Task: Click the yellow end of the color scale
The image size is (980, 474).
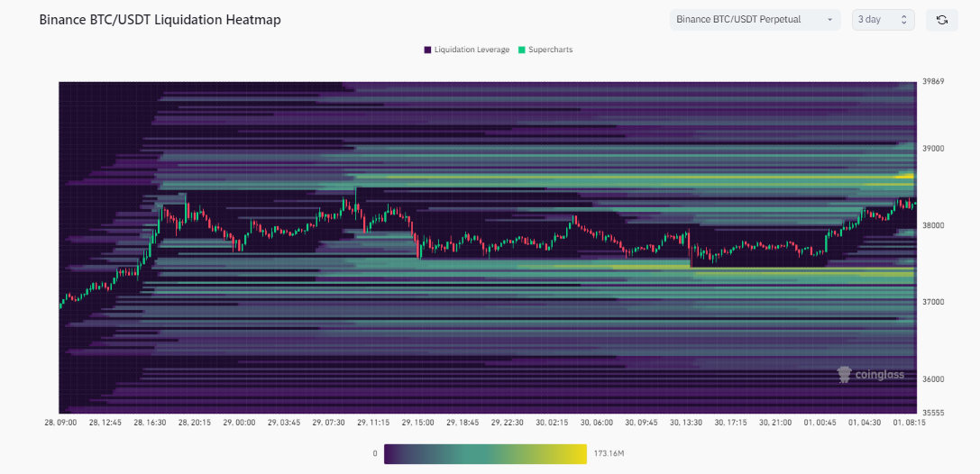Action: coord(577,454)
